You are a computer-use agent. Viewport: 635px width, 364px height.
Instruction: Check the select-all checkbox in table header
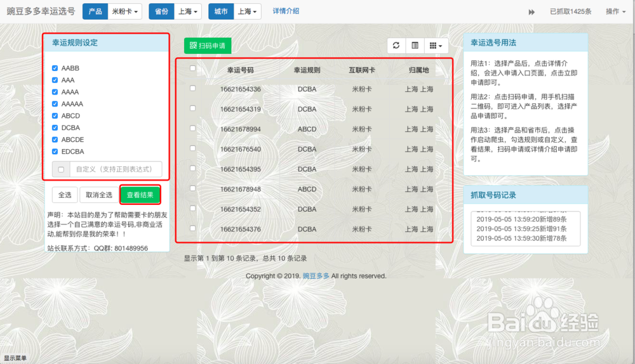(193, 68)
